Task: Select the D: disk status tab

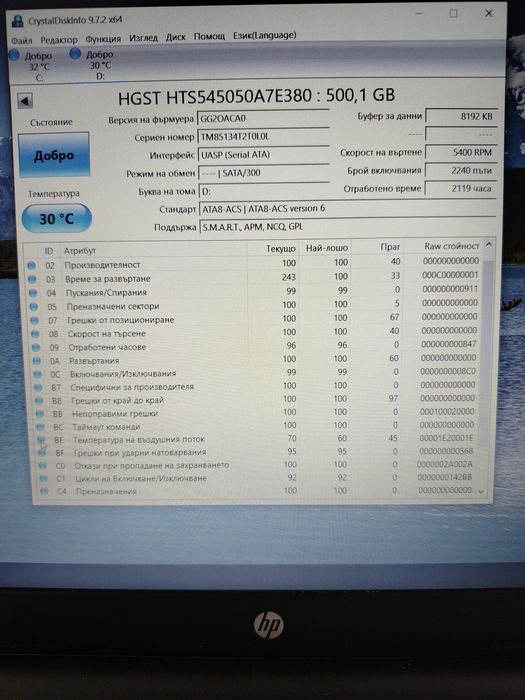Action: pyautogui.click(x=92, y=64)
